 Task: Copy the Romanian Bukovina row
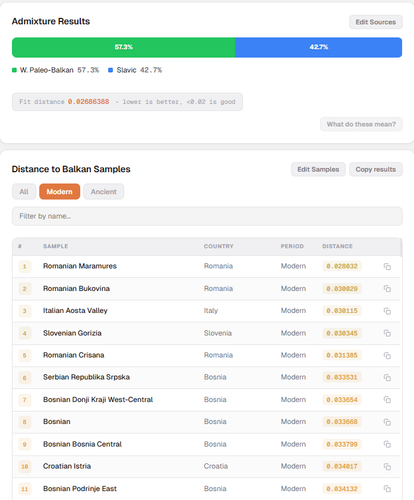[387, 289]
